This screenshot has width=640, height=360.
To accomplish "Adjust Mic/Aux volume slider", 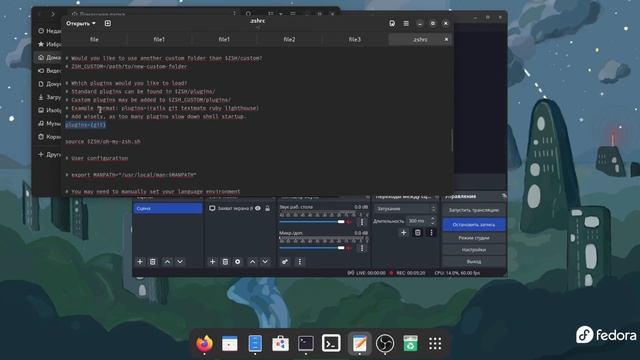I will pos(312,248).
